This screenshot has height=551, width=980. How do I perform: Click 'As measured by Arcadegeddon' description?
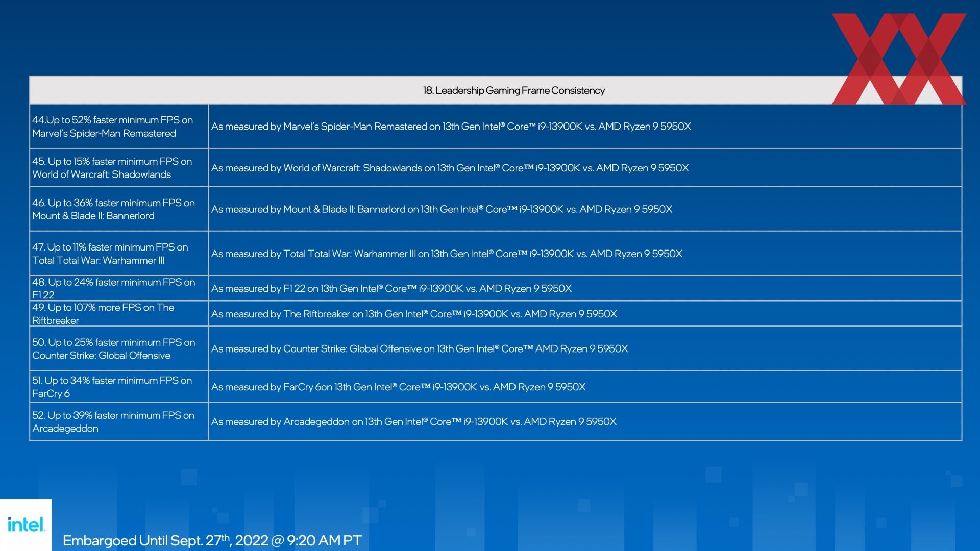tap(414, 422)
